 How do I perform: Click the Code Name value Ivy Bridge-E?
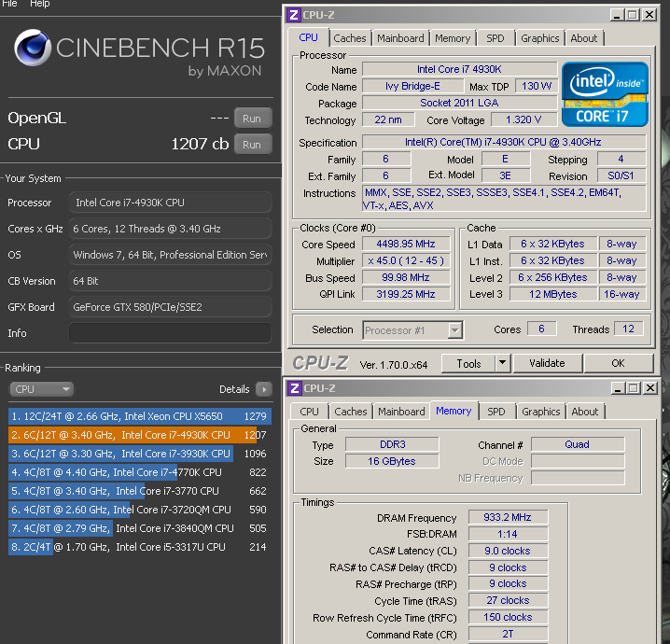click(412, 86)
